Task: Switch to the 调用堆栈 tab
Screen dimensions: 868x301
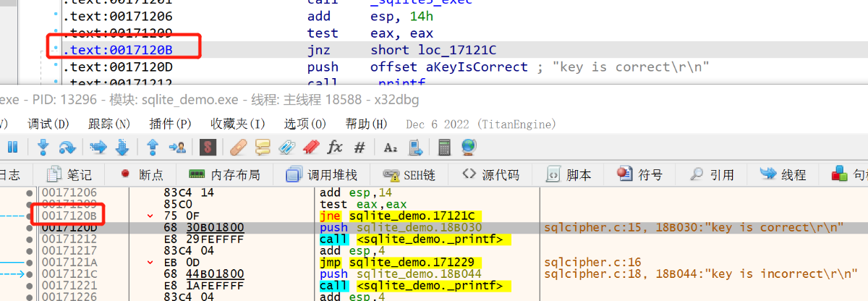Action: click(x=322, y=174)
